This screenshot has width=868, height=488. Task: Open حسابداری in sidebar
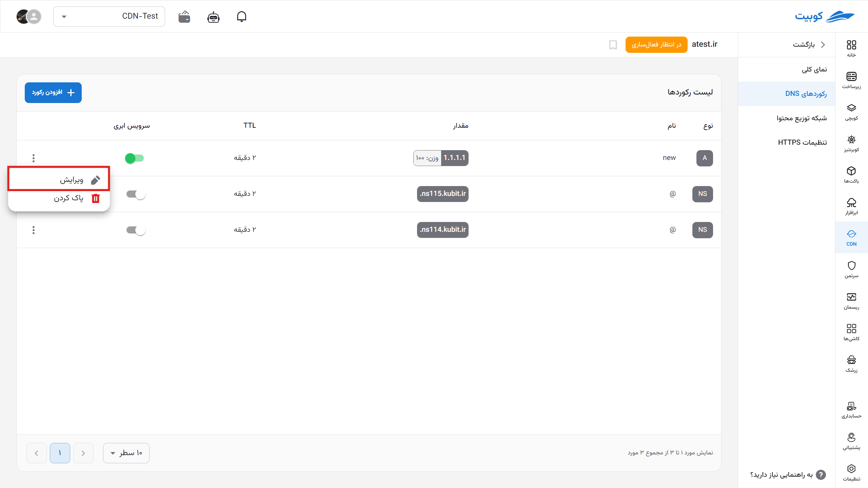(851, 409)
